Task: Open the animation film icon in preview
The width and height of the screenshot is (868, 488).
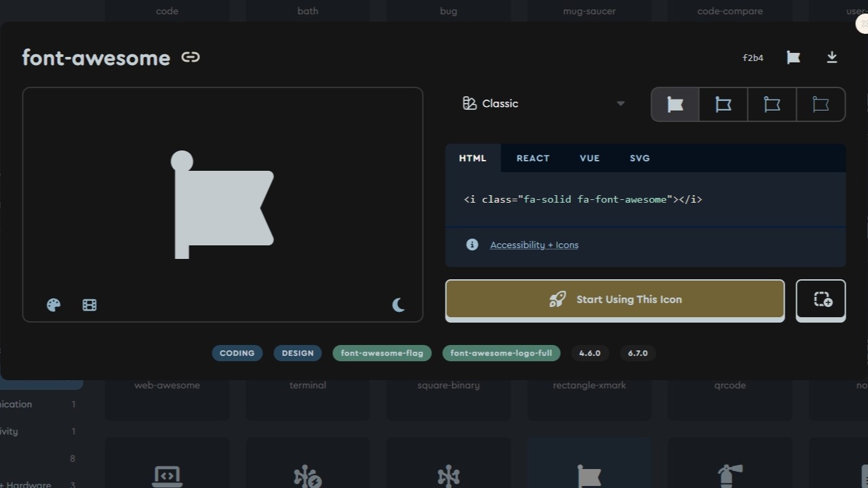Action: pos(90,305)
